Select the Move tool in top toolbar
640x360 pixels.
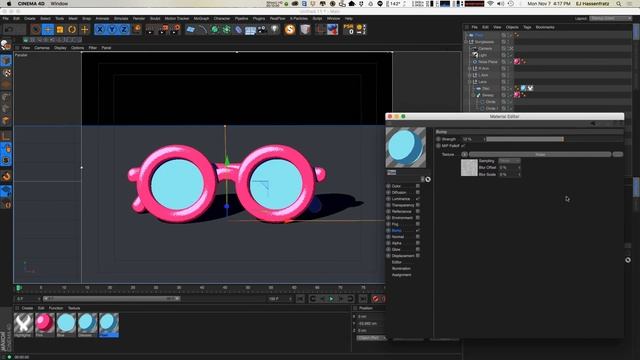coord(48,29)
